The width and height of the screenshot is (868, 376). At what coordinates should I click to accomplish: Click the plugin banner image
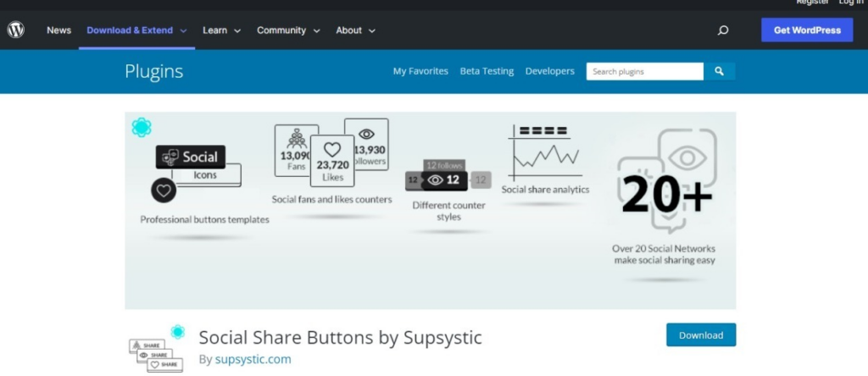point(430,210)
